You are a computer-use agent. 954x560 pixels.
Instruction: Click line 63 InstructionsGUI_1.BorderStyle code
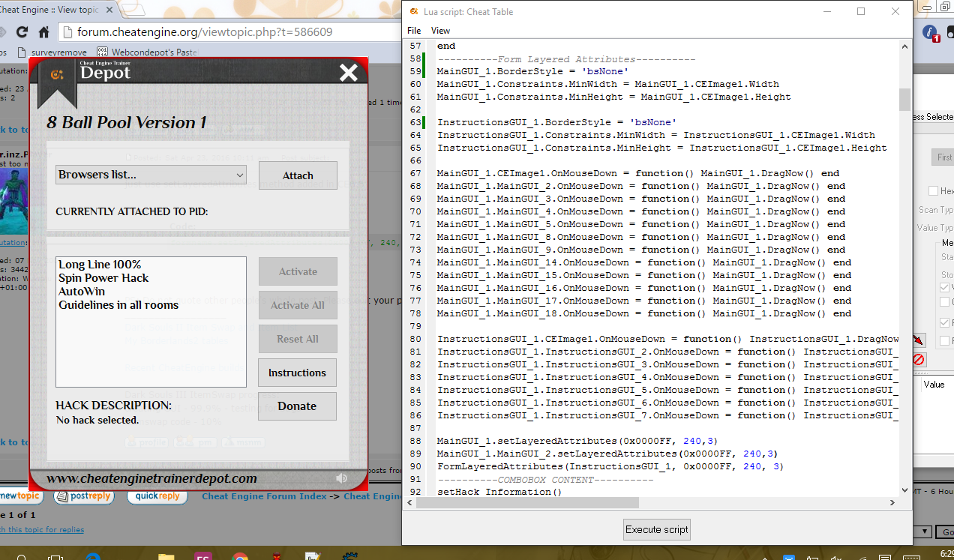pyautogui.click(x=556, y=122)
